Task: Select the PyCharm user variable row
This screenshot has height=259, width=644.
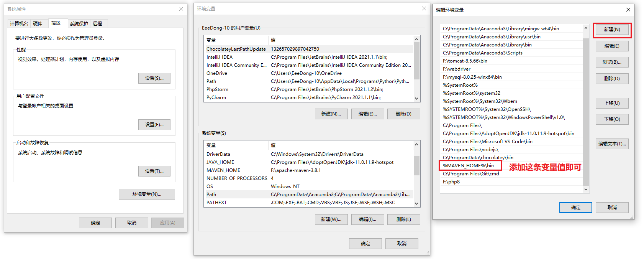Action: point(216,97)
